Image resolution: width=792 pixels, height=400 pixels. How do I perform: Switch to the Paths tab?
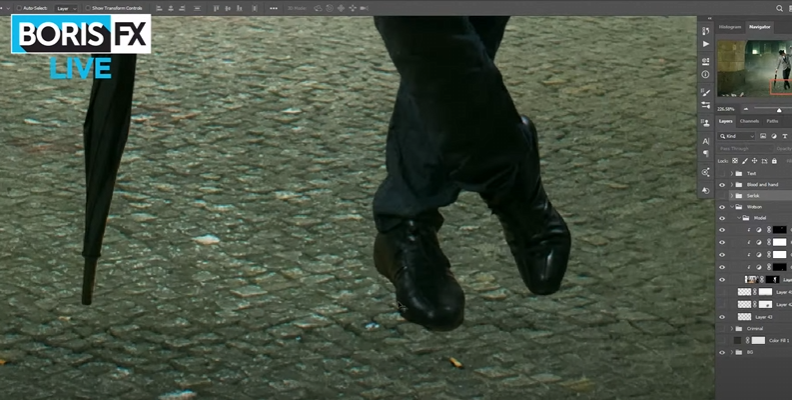tap(772, 121)
